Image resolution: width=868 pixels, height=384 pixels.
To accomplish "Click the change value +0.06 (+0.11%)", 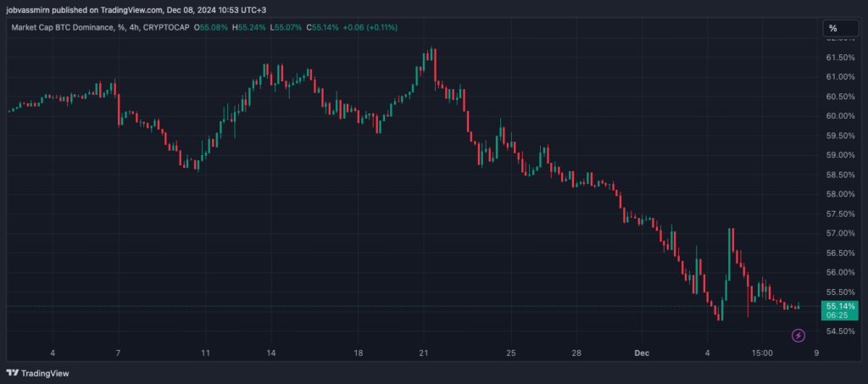I will point(370,27).
